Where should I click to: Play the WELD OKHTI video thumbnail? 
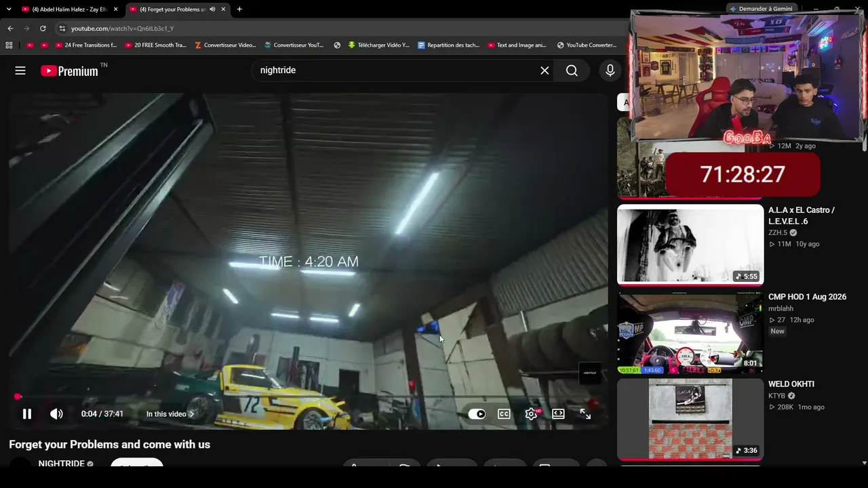[x=690, y=419]
